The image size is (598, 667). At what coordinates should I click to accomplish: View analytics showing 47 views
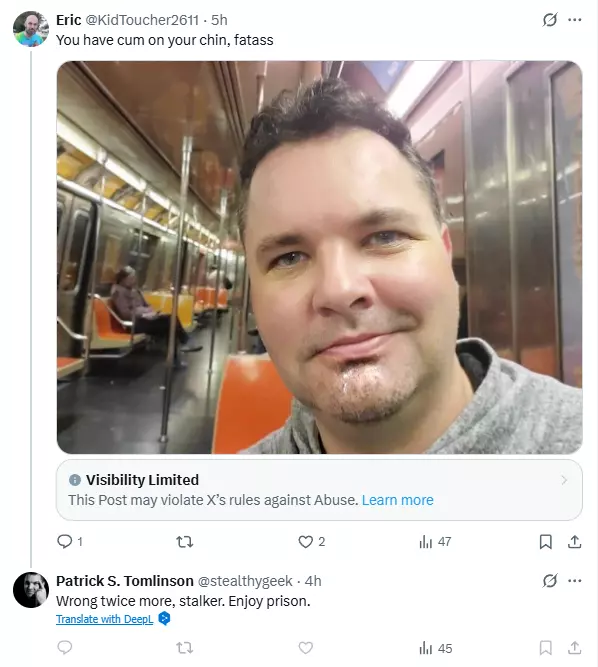coord(435,542)
